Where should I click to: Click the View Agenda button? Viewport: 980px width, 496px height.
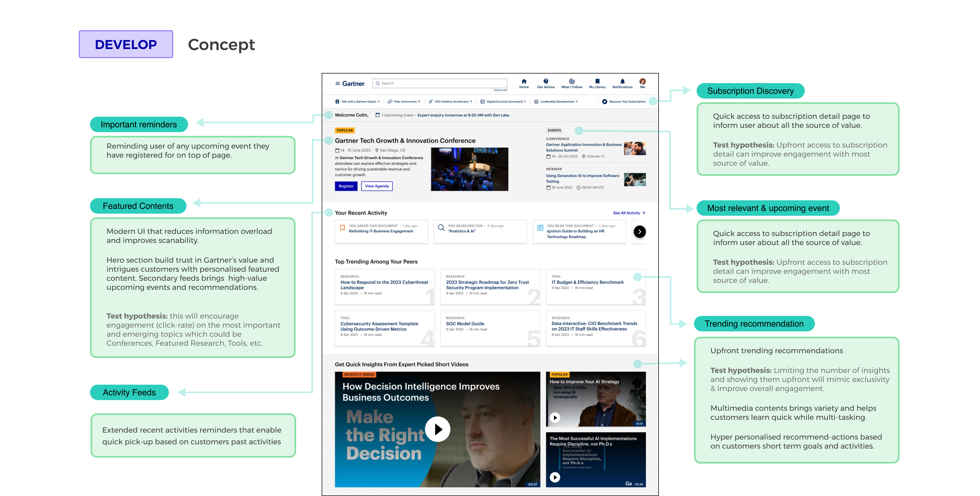tap(377, 186)
